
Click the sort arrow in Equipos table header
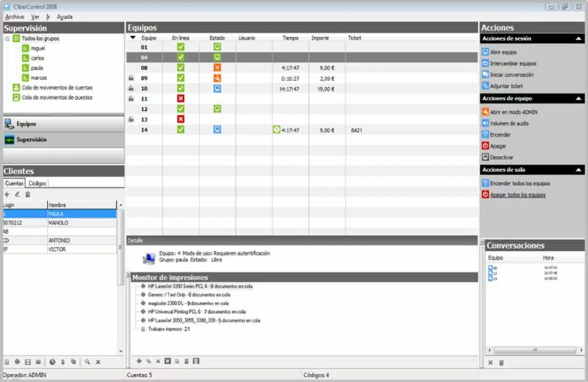[133, 38]
